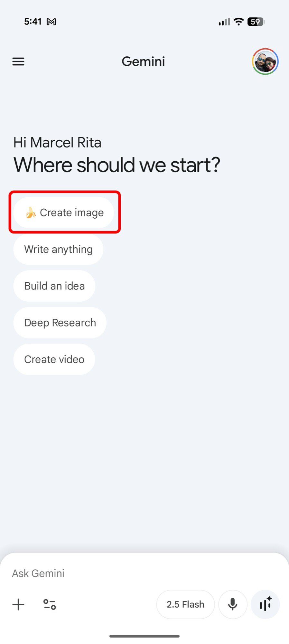Screen dimensions: 289x644
Task: Tap the Build an idea chip
Action: tap(54, 286)
